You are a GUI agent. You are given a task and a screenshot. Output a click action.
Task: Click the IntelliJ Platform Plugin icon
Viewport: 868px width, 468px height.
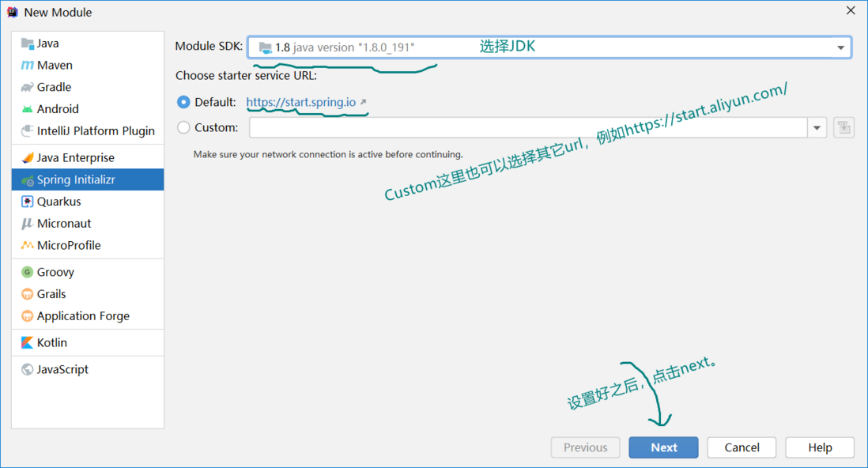click(27, 130)
